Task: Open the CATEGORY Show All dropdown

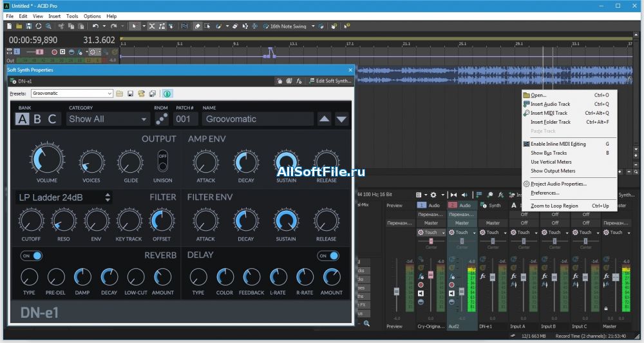Action: pyautogui.click(x=107, y=119)
